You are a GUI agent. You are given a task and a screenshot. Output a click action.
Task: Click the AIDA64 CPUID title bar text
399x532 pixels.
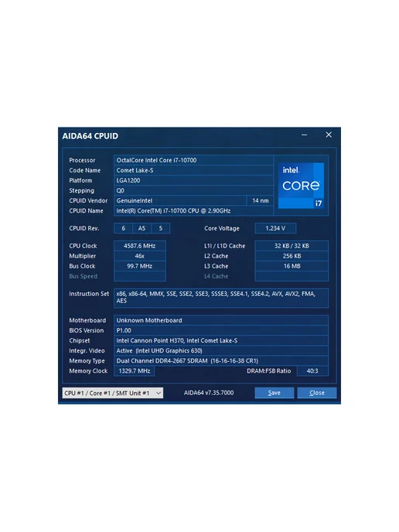click(x=90, y=136)
